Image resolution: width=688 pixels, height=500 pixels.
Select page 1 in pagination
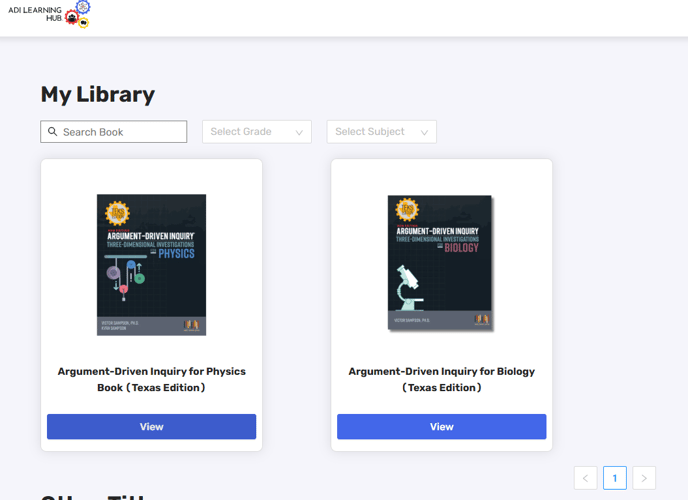click(x=615, y=478)
